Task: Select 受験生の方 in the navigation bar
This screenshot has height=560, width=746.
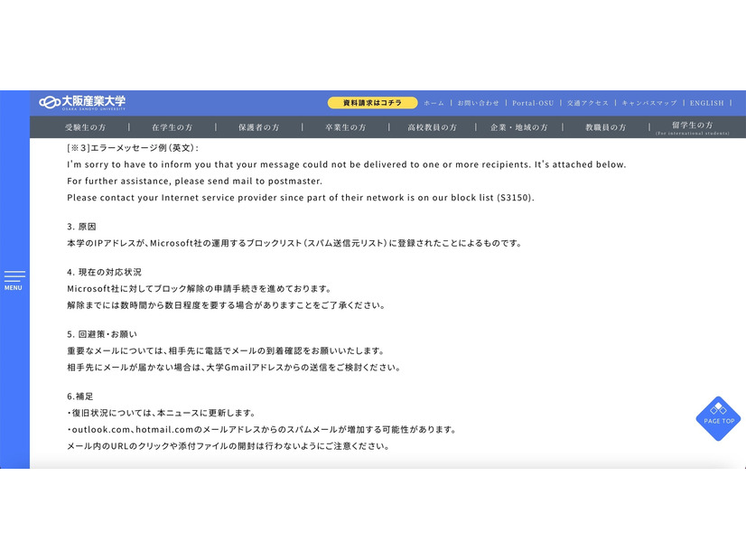Action: pos(86,127)
